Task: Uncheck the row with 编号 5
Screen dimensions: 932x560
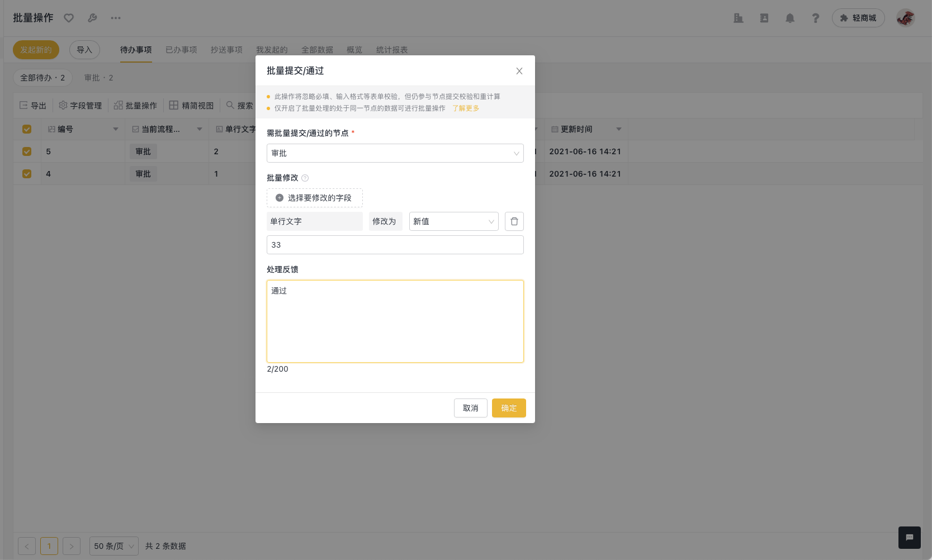Action: 27,151
